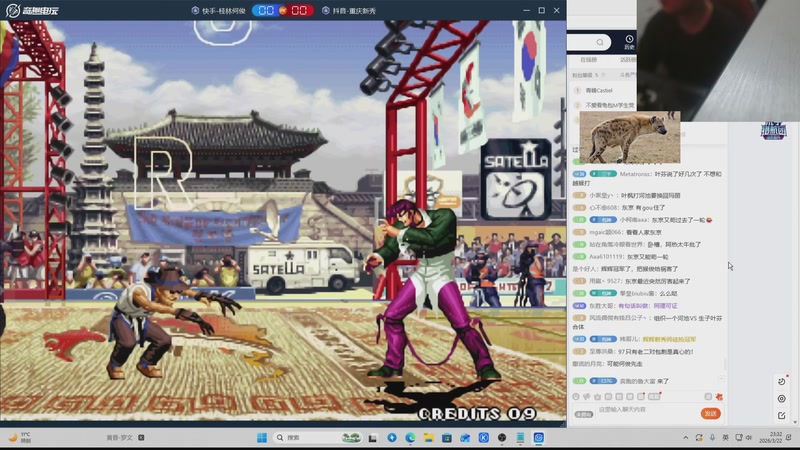Switch the input method language indicator
This screenshot has height=450, width=800.
(725, 437)
